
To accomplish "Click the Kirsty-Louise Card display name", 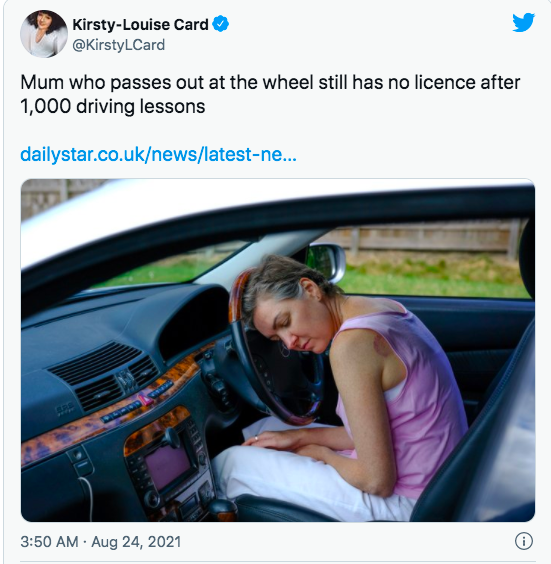I will point(140,24).
